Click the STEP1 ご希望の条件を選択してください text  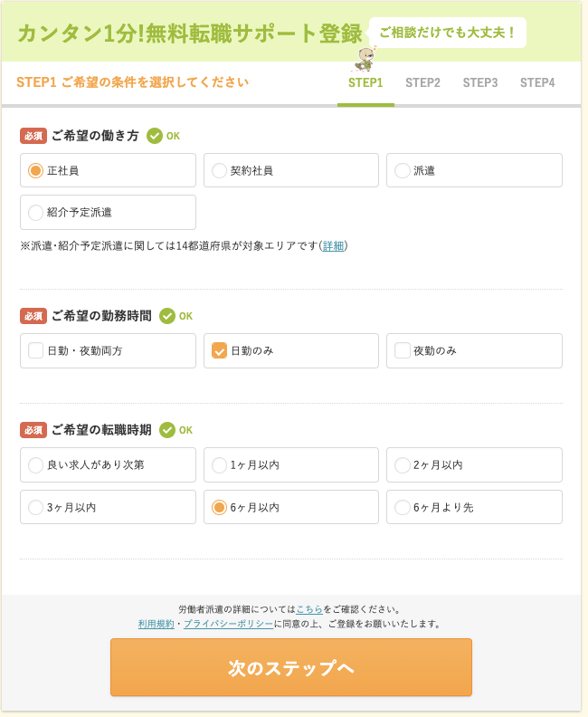[132, 82]
